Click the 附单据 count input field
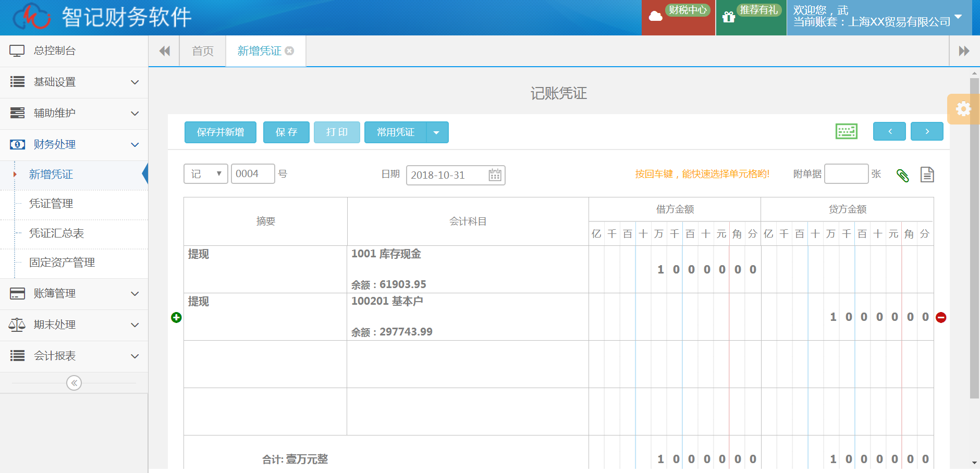980x473 pixels. (x=846, y=174)
